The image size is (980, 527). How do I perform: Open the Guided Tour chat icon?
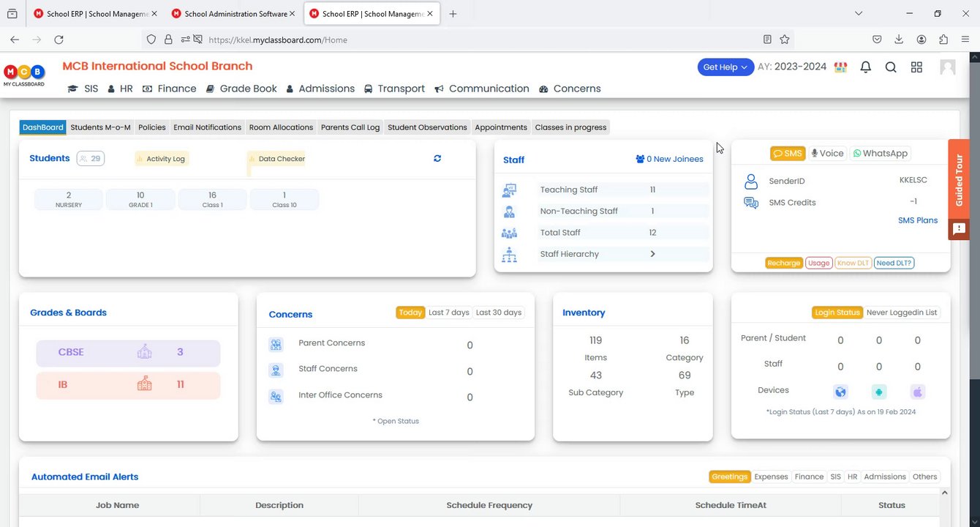(959, 228)
